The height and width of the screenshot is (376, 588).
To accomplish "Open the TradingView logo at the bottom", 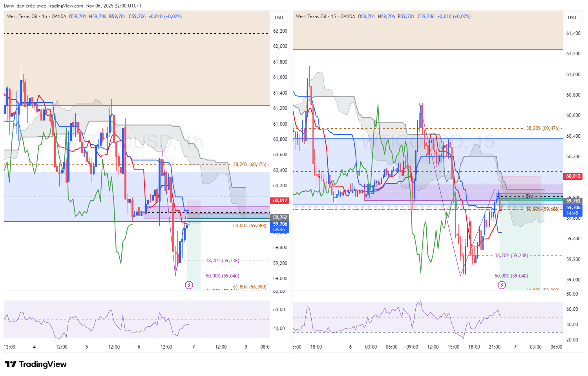I will tap(36, 364).
